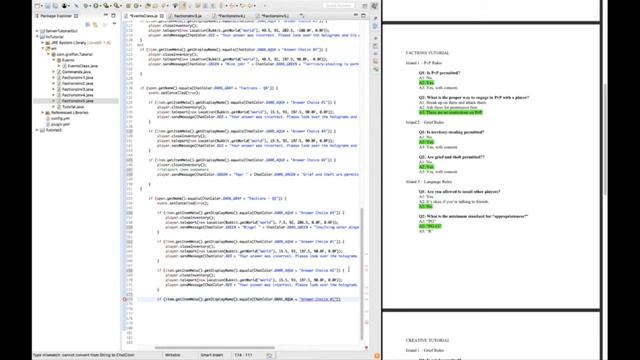The height and width of the screenshot is (360, 640).
Task: Collapse the src folder
Action: (x=42, y=48)
